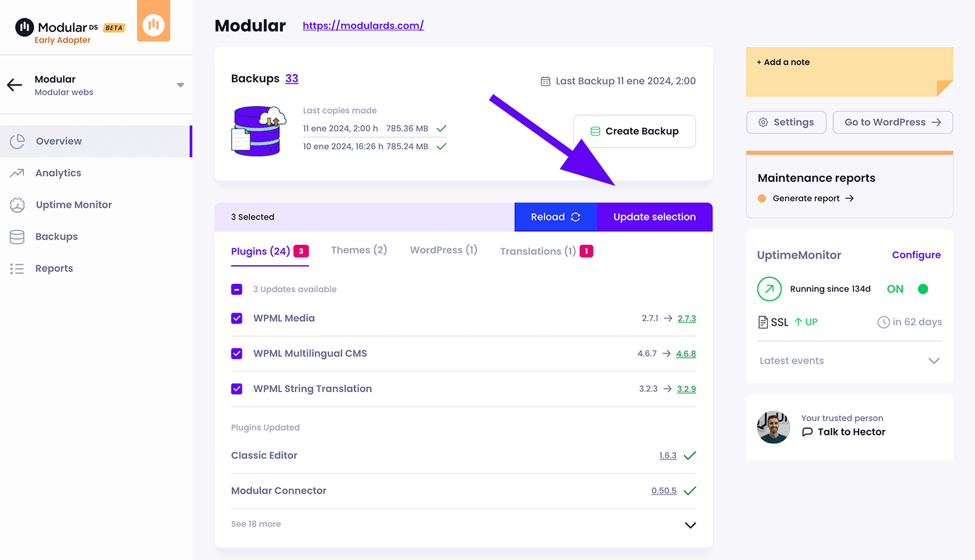Click the Overview pie chart icon
Viewport: 975px width, 560px height.
click(x=18, y=141)
